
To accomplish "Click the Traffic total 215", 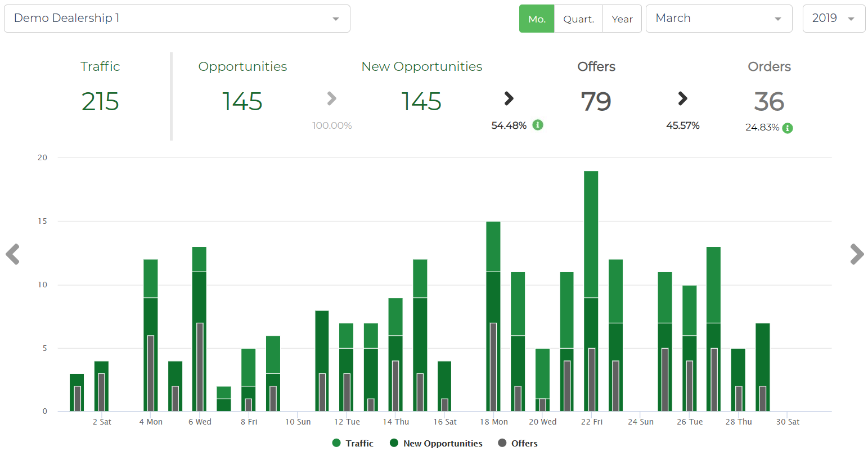I will (x=100, y=102).
